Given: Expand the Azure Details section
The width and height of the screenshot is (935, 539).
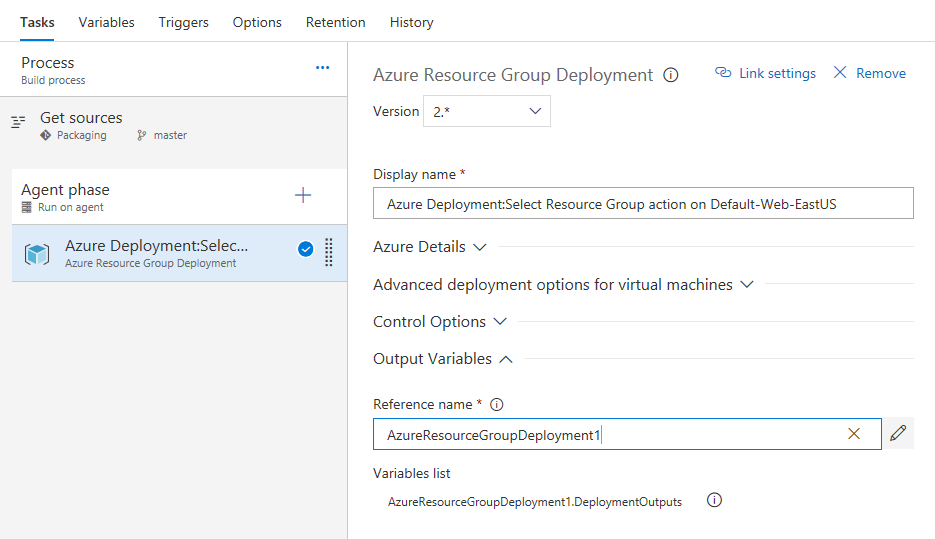Looking at the screenshot, I should pos(430,247).
